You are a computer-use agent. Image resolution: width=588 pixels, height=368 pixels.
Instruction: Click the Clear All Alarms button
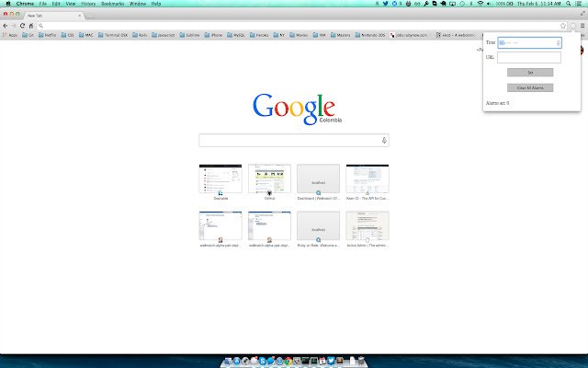(x=530, y=87)
